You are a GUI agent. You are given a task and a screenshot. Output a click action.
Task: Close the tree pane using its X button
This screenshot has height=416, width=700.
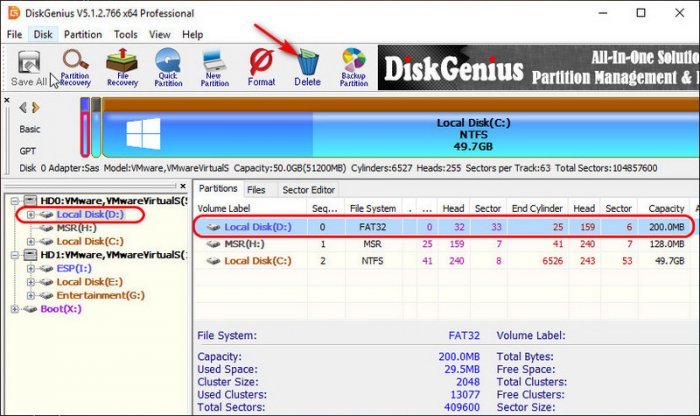tap(183, 186)
